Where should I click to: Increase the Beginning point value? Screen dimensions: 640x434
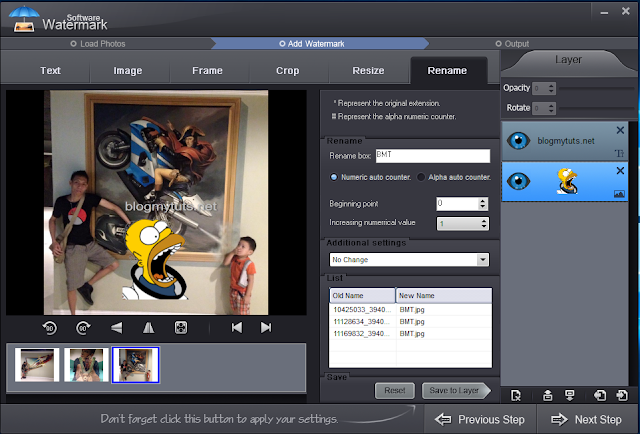[x=483, y=201]
